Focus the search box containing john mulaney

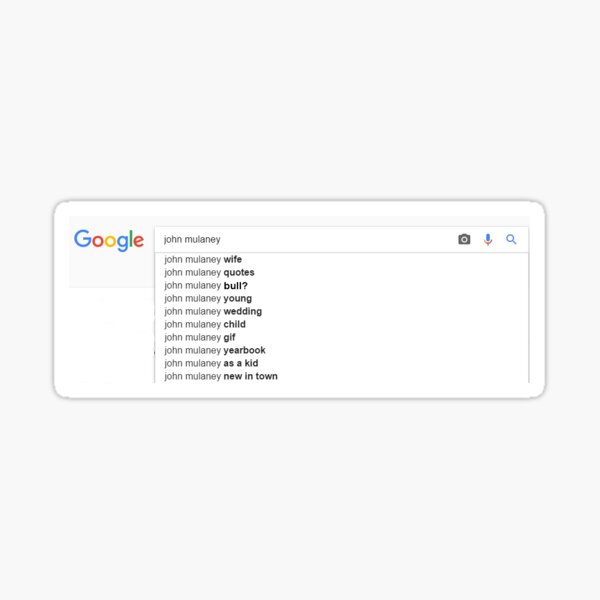click(300, 240)
